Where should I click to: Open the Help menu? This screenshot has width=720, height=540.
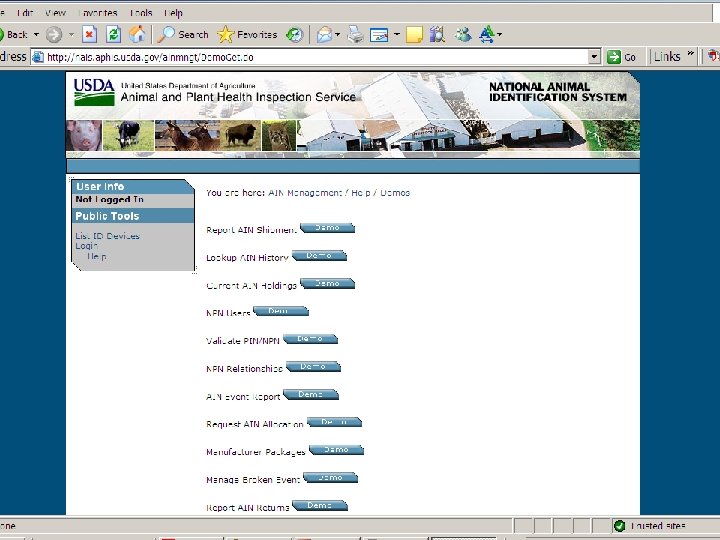(x=173, y=13)
